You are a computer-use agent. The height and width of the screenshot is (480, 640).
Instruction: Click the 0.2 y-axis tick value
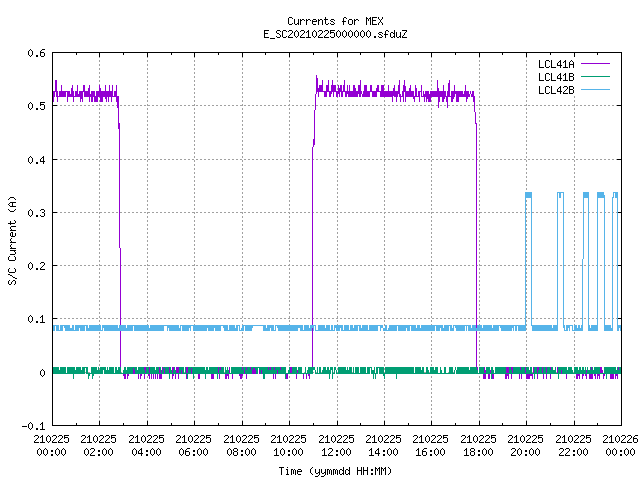click(x=36, y=266)
